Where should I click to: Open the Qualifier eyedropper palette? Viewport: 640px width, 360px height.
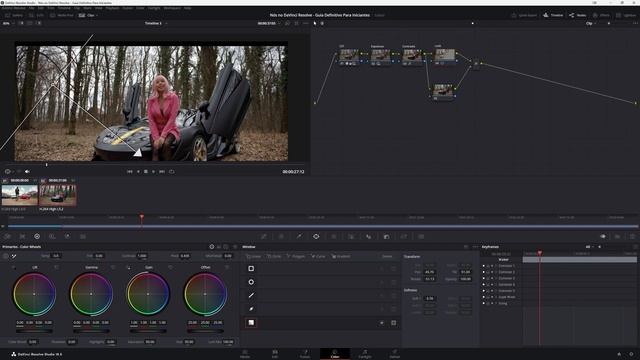[x=299, y=236]
